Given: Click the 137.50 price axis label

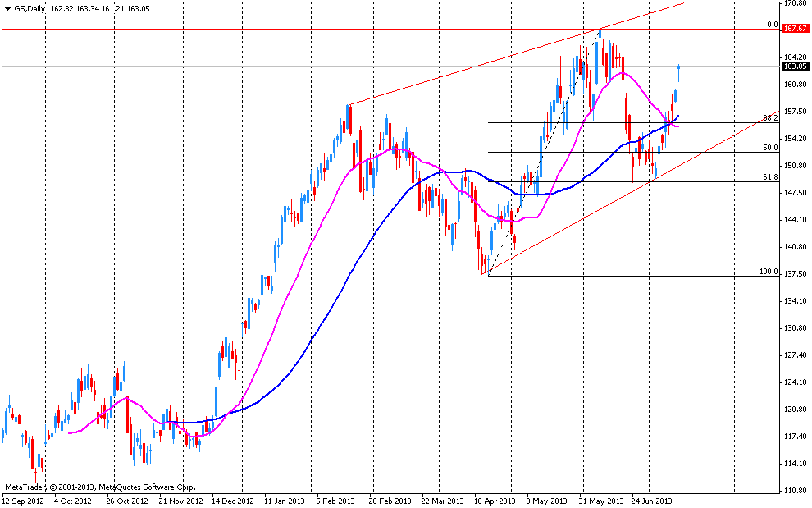Looking at the screenshot, I should pos(796,274).
